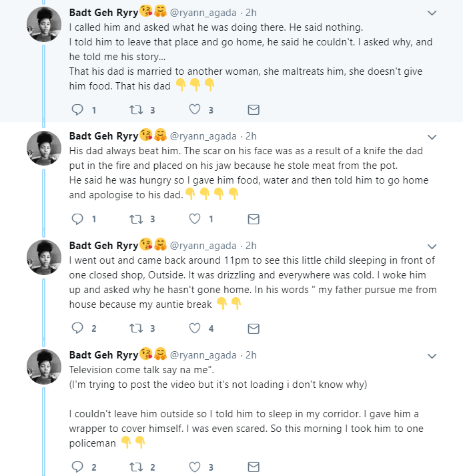Image resolution: width=463 pixels, height=476 pixels.
Task: Retweet the tweet about 'His dad always beat him'
Action: pos(136,219)
